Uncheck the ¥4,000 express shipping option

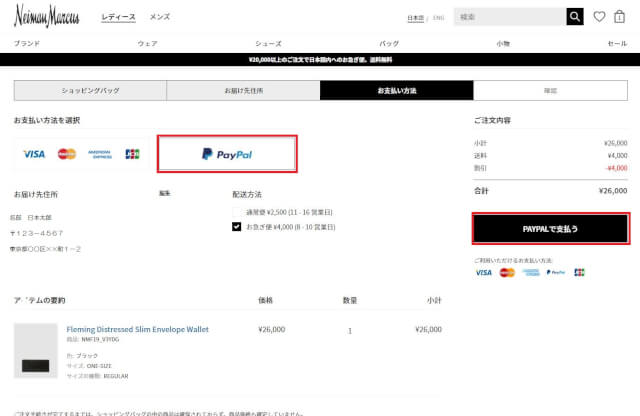click(236, 227)
